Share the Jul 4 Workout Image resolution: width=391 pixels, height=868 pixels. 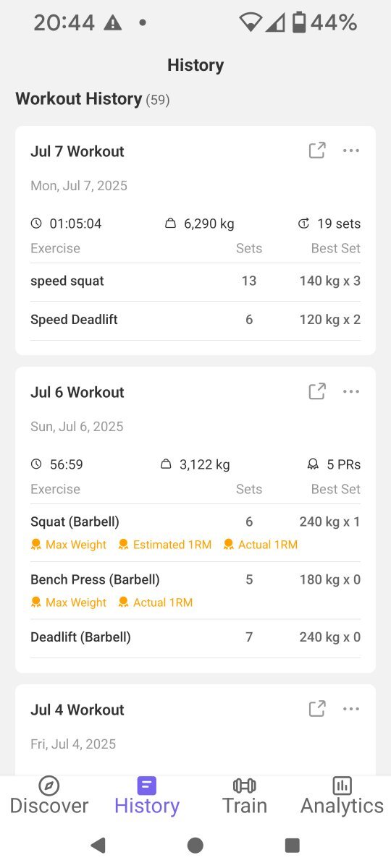(317, 709)
